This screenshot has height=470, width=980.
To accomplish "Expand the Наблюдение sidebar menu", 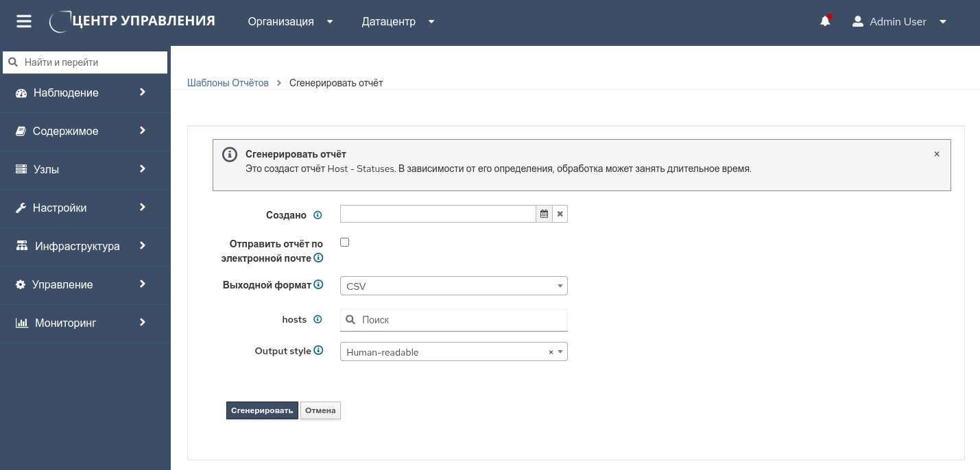I will click(82, 92).
